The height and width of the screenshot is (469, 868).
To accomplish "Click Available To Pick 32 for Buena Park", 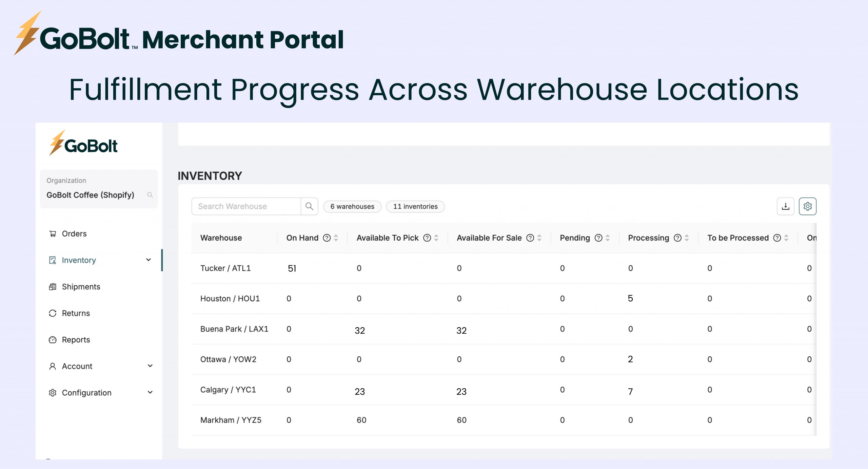I will [360, 330].
